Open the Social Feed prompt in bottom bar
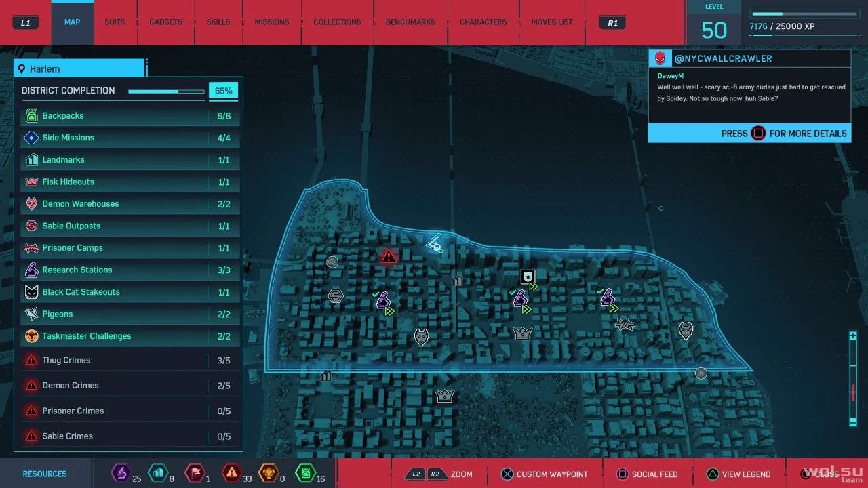Viewport: 868px width, 488px height. pos(647,474)
